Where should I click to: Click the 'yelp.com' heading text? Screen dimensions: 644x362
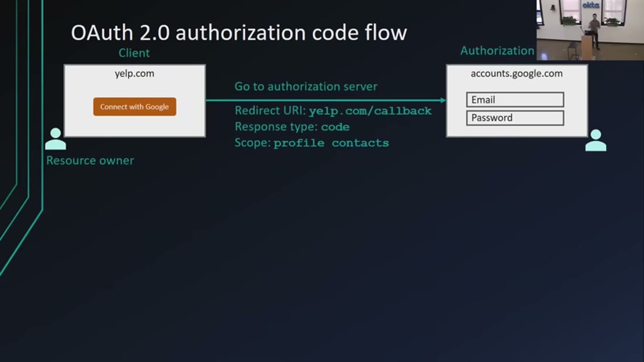pos(134,74)
